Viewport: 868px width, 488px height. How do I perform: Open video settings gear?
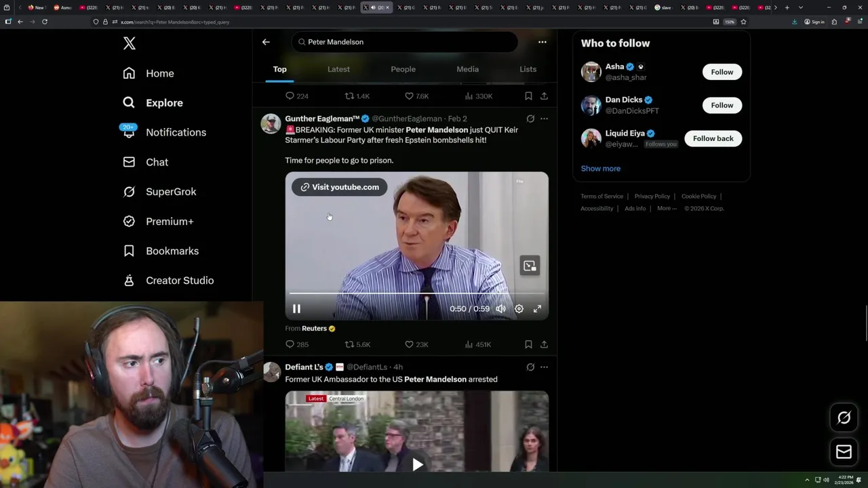coord(519,309)
